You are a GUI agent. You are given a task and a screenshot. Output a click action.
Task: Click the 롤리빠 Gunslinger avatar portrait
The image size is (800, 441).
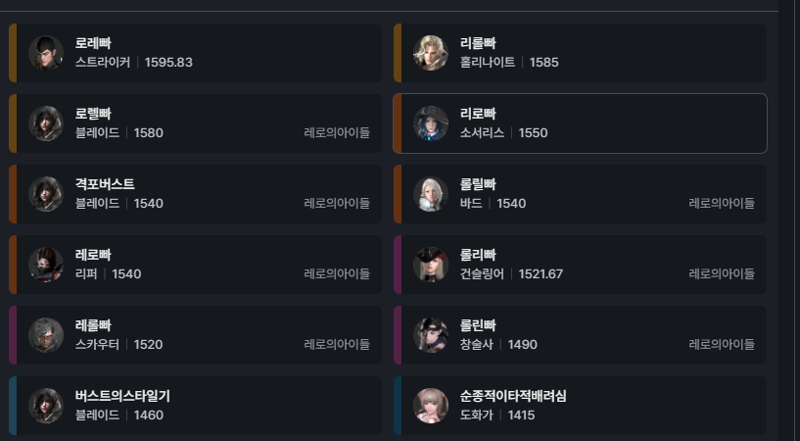tap(431, 264)
